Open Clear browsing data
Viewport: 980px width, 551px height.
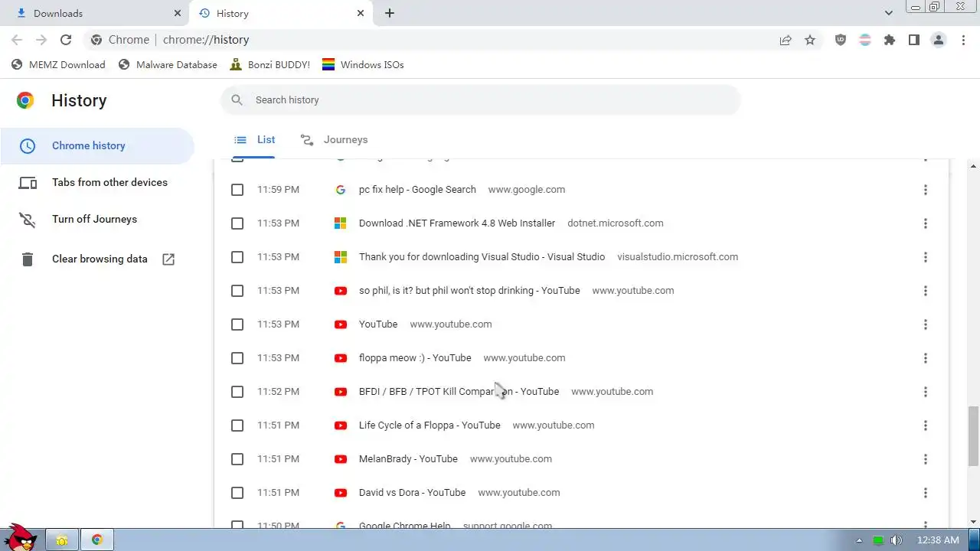click(97, 259)
